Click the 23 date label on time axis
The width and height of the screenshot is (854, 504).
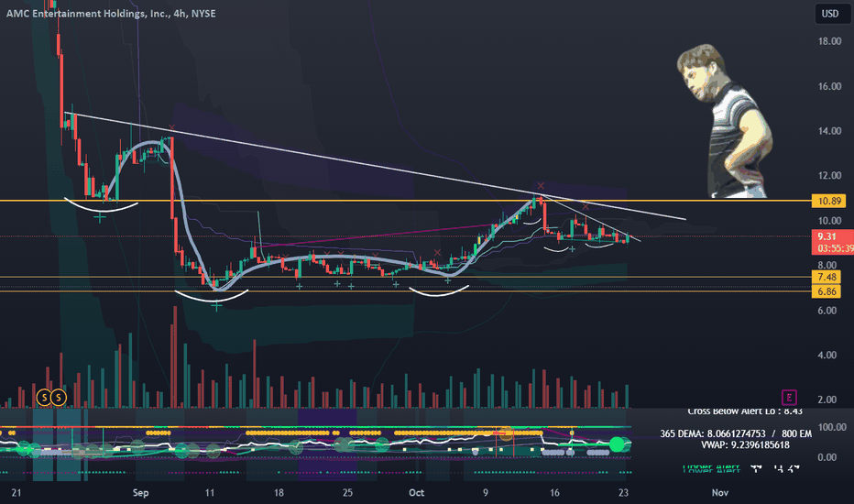pyautogui.click(x=623, y=493)
